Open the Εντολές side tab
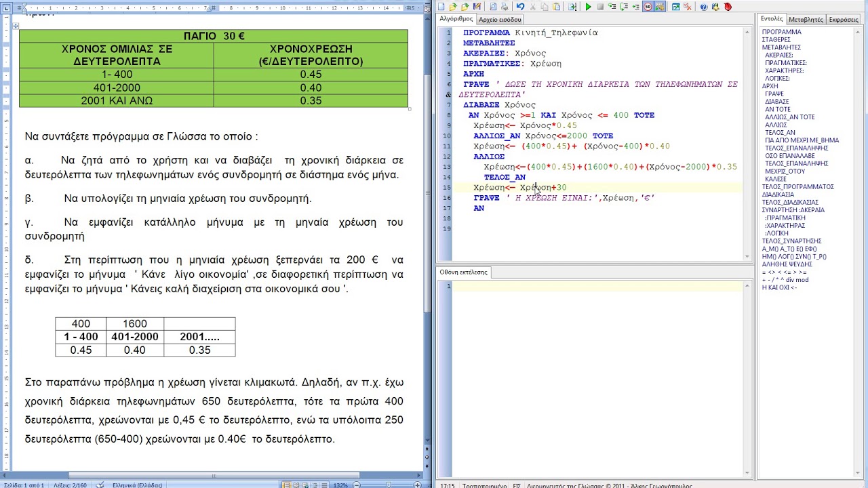The image size is (868, 488). pos(772,19)
